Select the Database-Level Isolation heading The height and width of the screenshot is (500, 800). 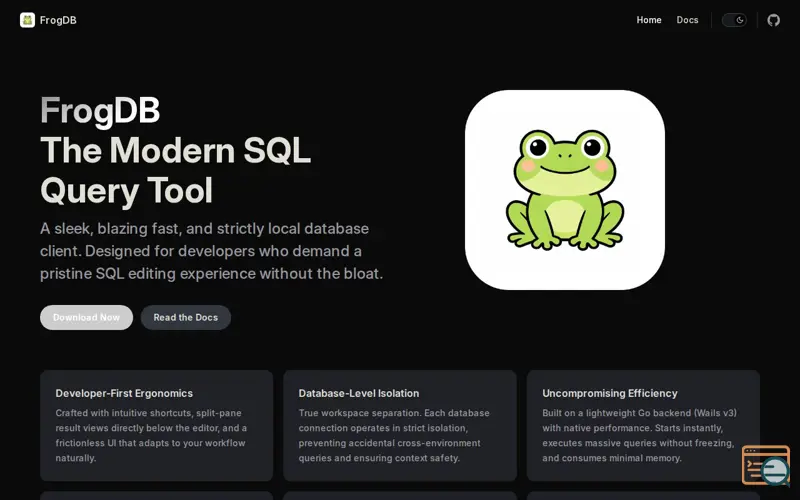tap(359, 393)
